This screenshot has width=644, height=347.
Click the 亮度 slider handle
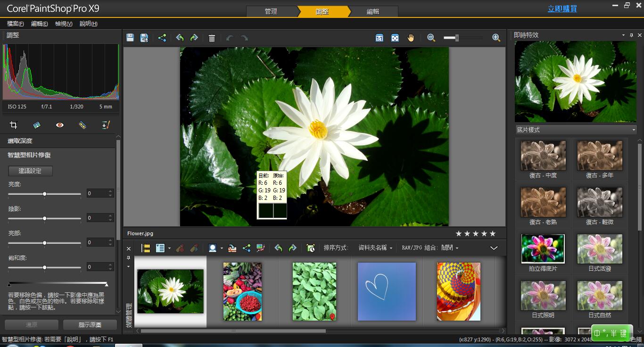point(45,194)
